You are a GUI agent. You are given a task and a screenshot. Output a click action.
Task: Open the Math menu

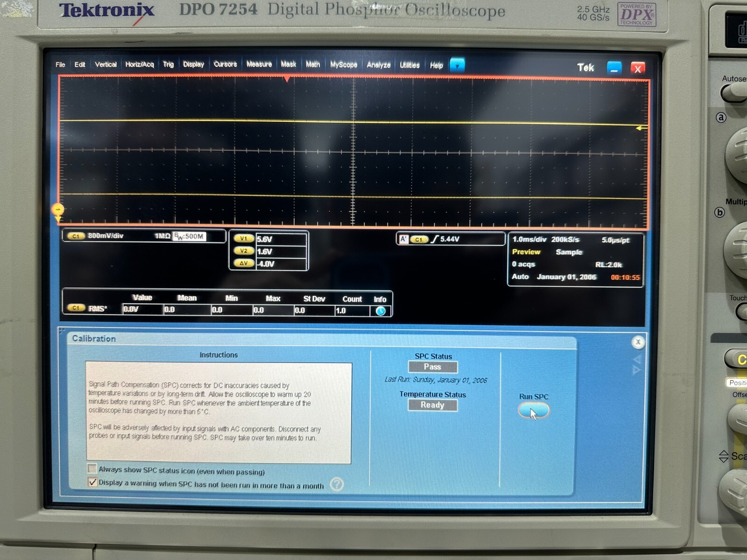pyautogui.click(x=313, y=64)
